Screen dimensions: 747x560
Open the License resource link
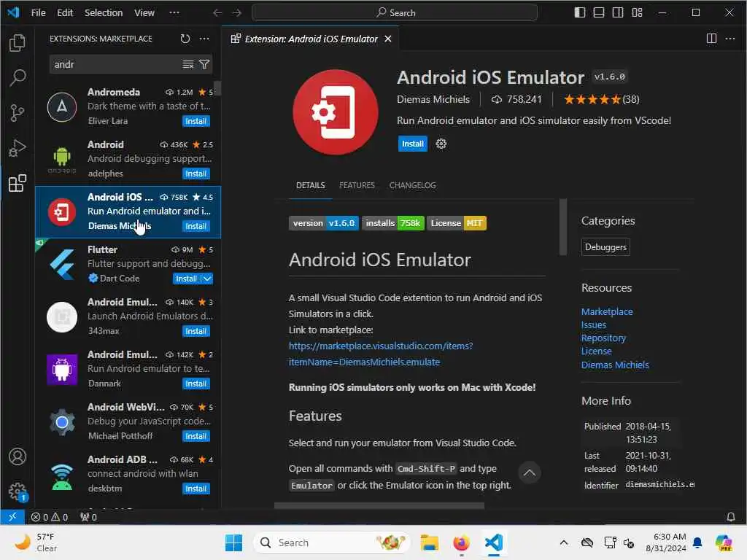(x=596, y=351)
